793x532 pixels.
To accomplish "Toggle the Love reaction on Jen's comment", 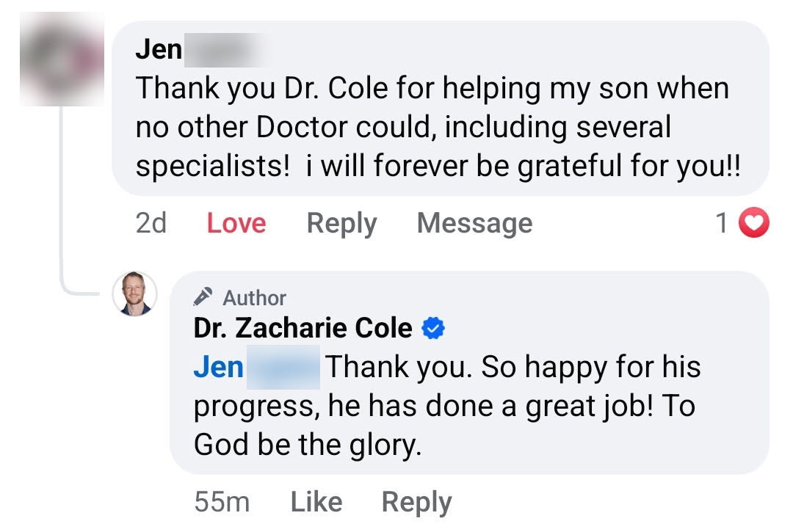I will click(236, 223).
